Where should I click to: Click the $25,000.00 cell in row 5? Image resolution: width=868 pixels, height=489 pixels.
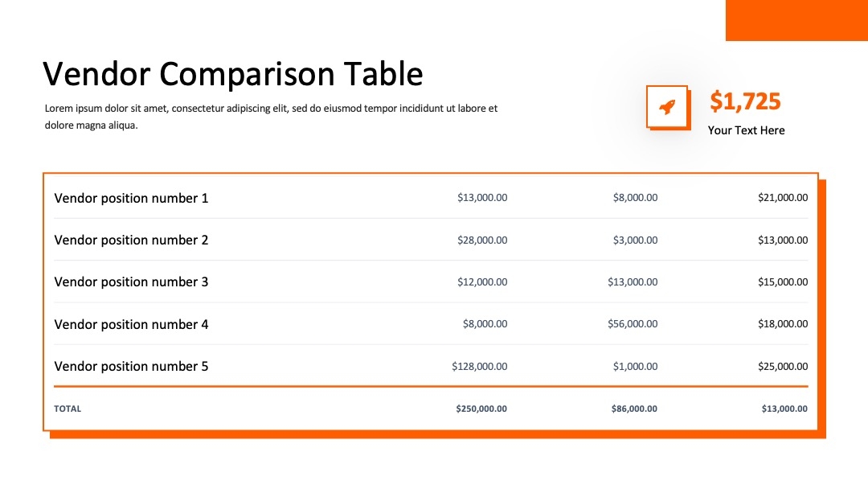[783, 366]
